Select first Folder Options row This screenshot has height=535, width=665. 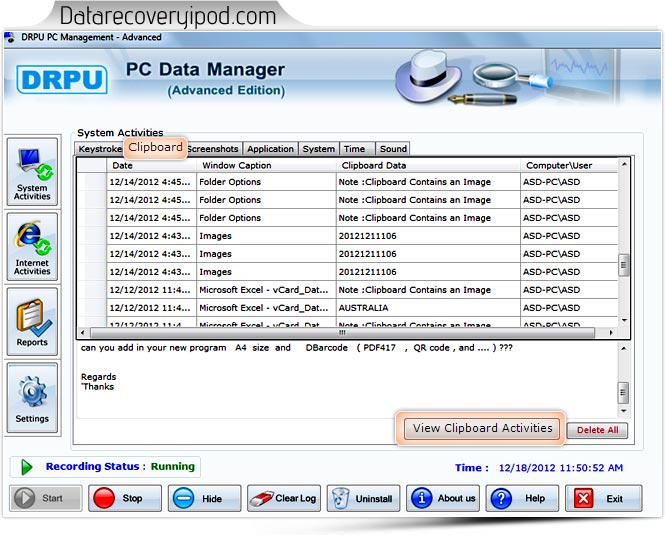coord(347,182)
